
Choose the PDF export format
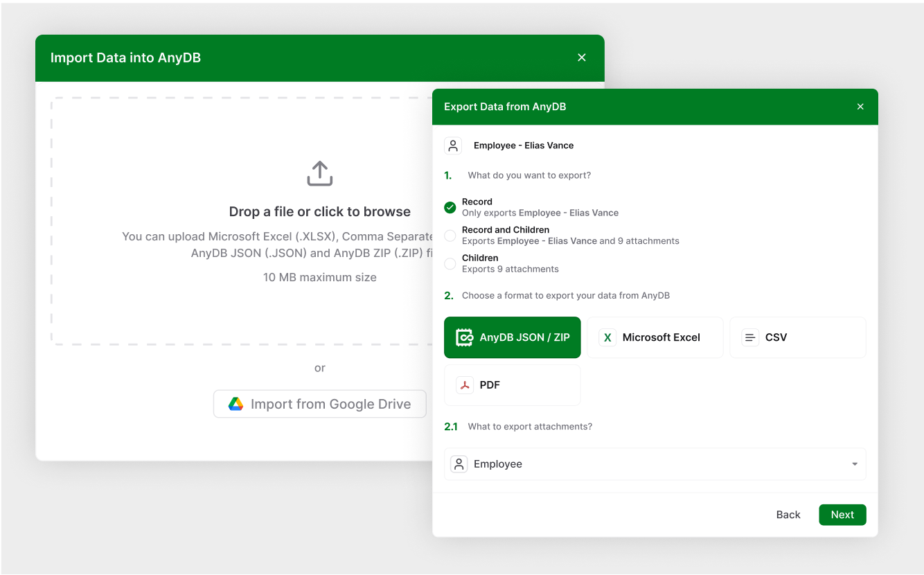513,385
